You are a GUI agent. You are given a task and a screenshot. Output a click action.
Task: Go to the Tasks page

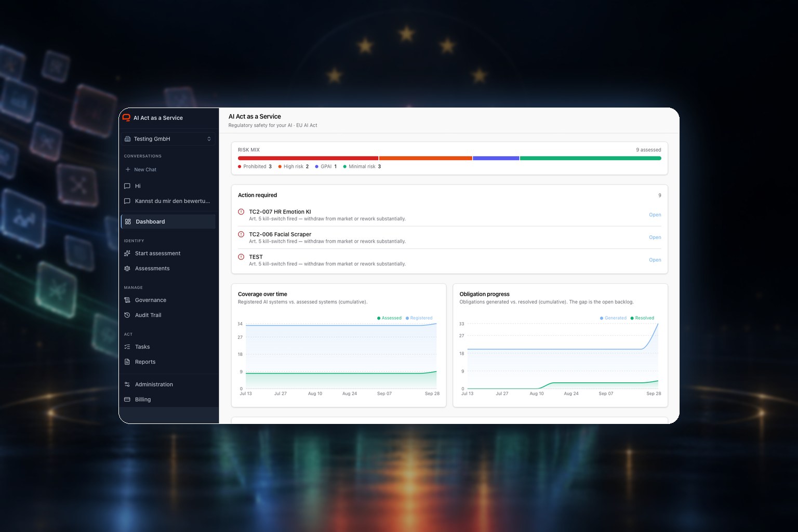168,347
